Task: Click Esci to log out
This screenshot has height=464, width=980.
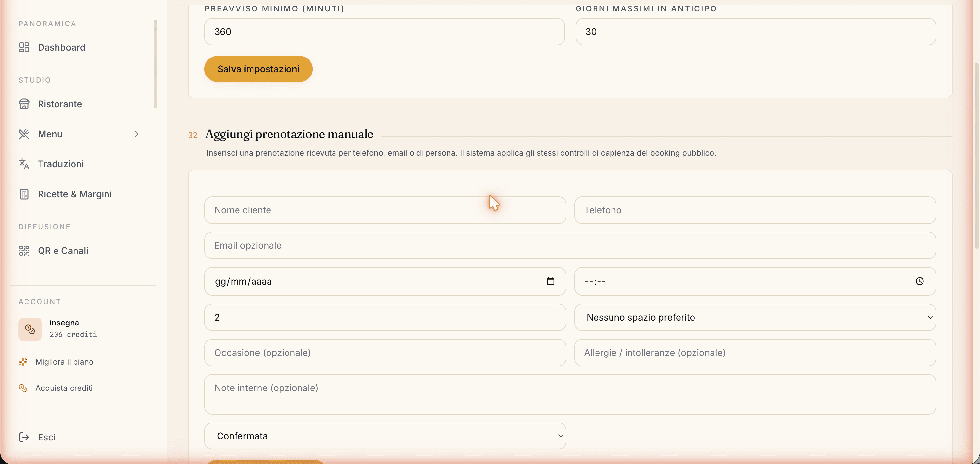Action: click(x=46, y=437)
